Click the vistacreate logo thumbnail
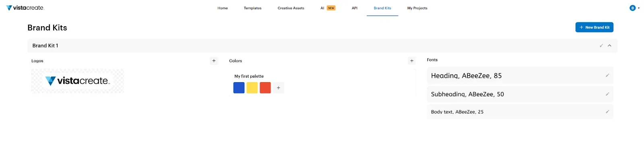The image size is (644, 157). [x=78, y=81]
